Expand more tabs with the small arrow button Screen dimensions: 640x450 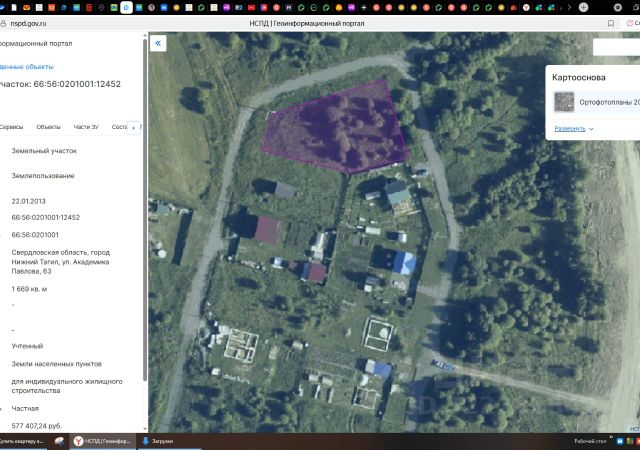coord(133,128)
